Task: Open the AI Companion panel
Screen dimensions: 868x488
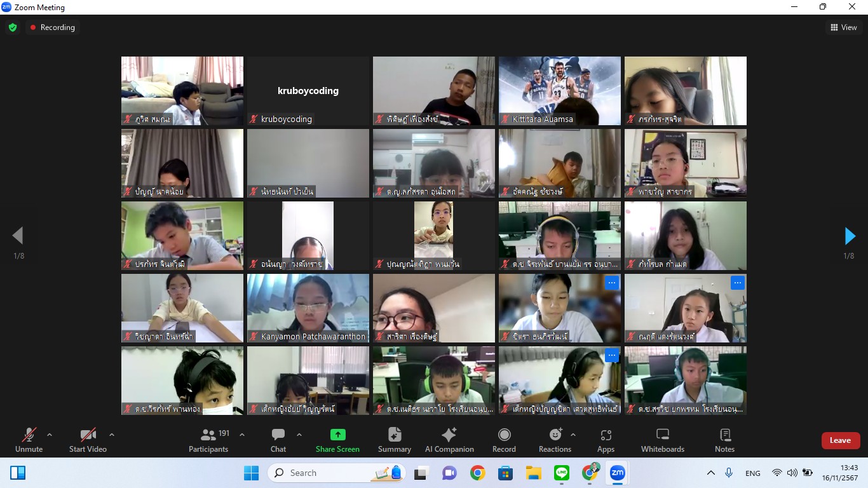Action: tap(449, 440)
